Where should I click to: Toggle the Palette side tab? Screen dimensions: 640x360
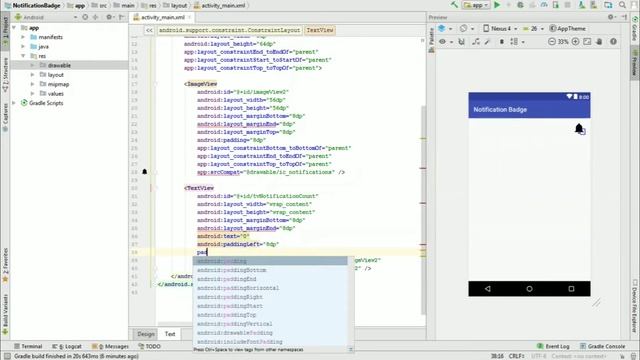pos(431,40)
